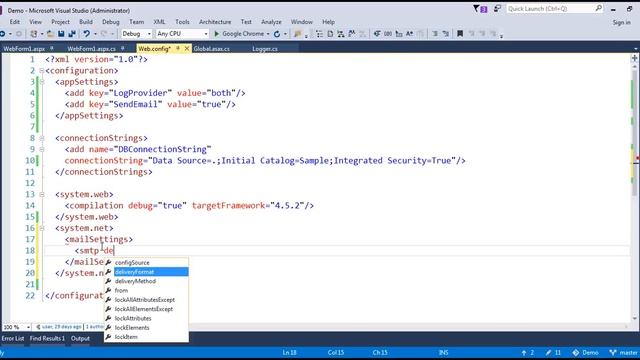Pin the WebForm1.aspx tab
This screenshot has height=360, width=640.
tap(52, 49)
